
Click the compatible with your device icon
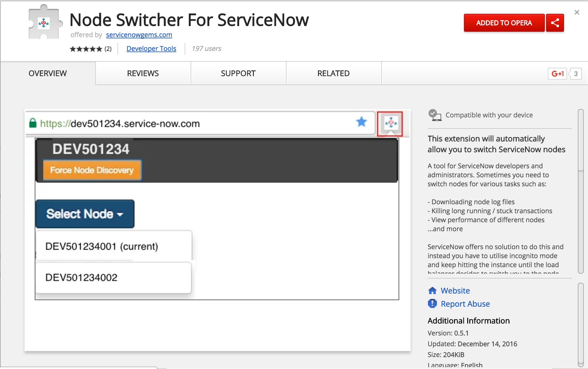(x=435, y=115)
